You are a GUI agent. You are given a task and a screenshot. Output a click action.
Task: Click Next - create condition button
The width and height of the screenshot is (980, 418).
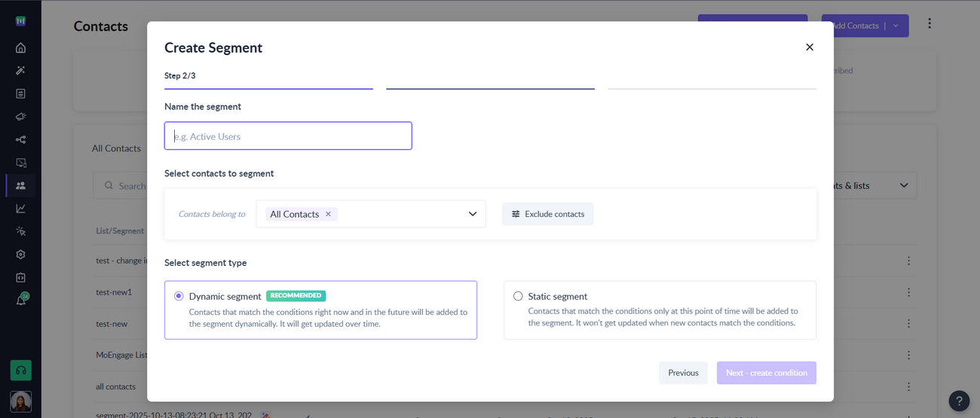766,373
